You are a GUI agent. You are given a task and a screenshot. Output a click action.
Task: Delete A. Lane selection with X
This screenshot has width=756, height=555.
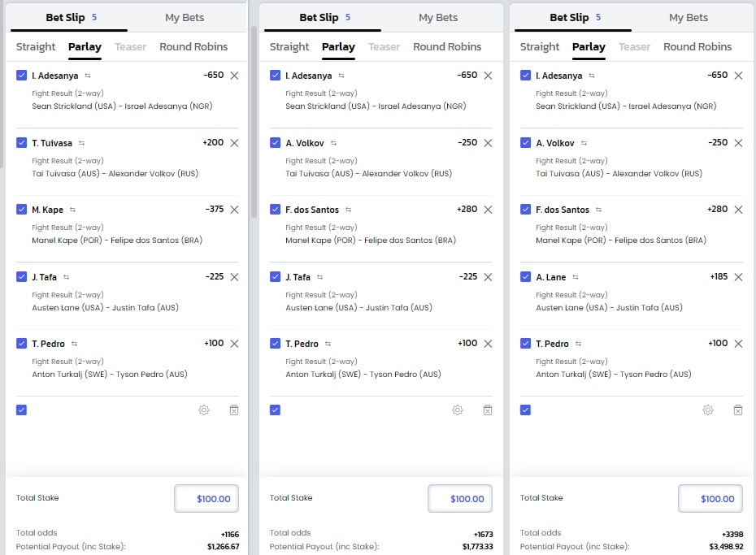click(738, 277)
